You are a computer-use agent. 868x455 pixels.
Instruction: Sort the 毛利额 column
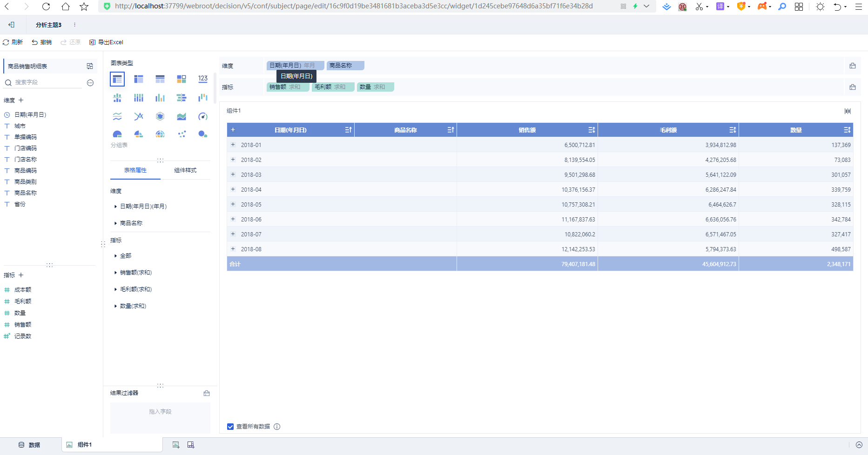pyautogui.click(x=733, y=130)
